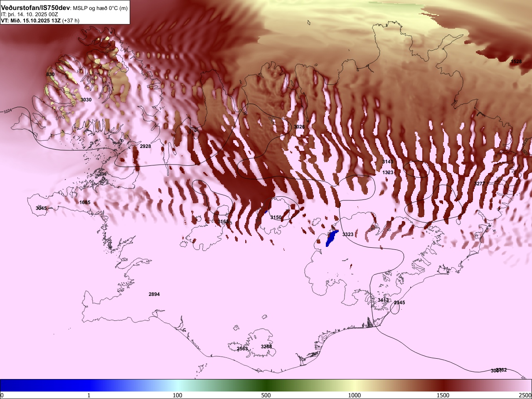Click the 1528 label in the northeast
The image size is (532, 399).
(516, 62)
